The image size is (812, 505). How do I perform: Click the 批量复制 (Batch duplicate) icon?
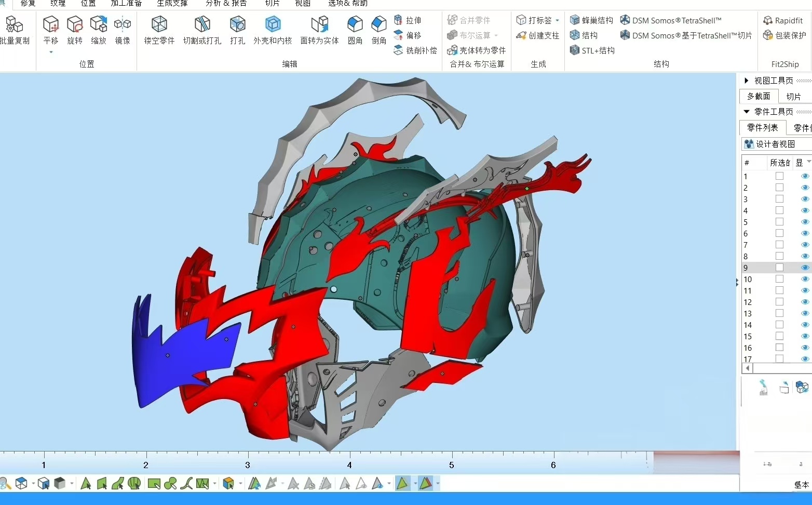point(14,24)
